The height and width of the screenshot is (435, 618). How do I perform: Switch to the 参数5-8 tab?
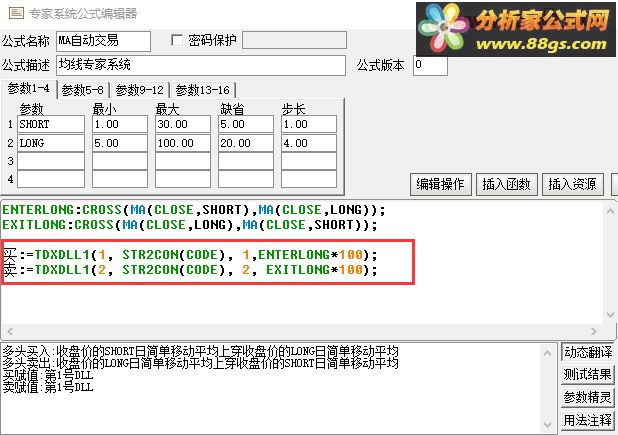[83, 90]
